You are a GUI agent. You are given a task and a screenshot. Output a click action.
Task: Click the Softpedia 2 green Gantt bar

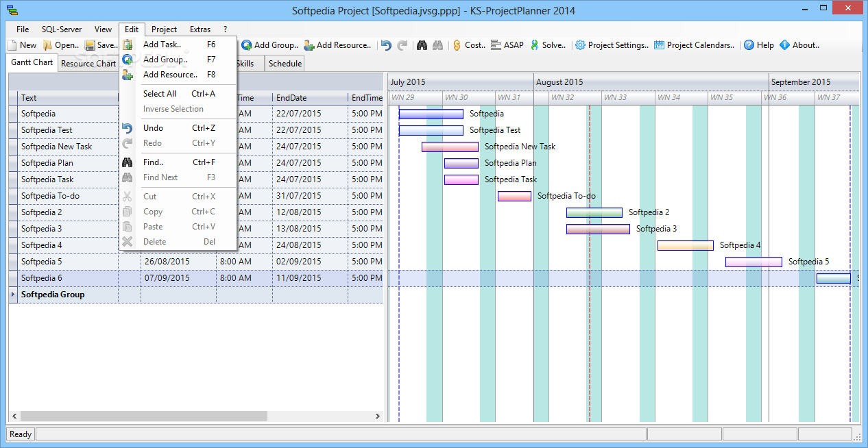coord(594,212)
